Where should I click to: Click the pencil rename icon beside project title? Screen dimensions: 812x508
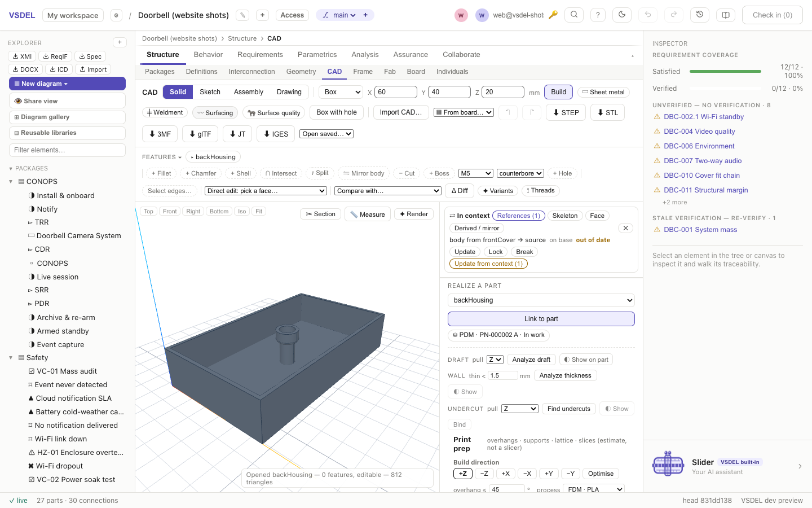click(242, 15)
